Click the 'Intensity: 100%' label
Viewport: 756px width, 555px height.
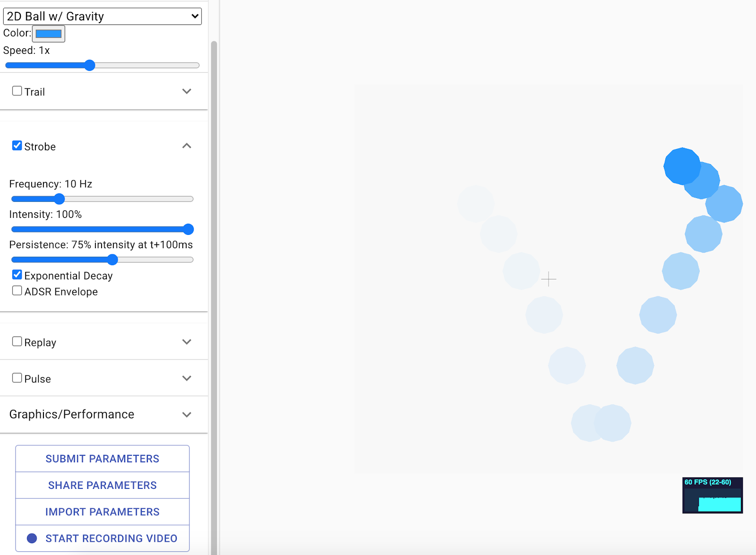point(45,214)
